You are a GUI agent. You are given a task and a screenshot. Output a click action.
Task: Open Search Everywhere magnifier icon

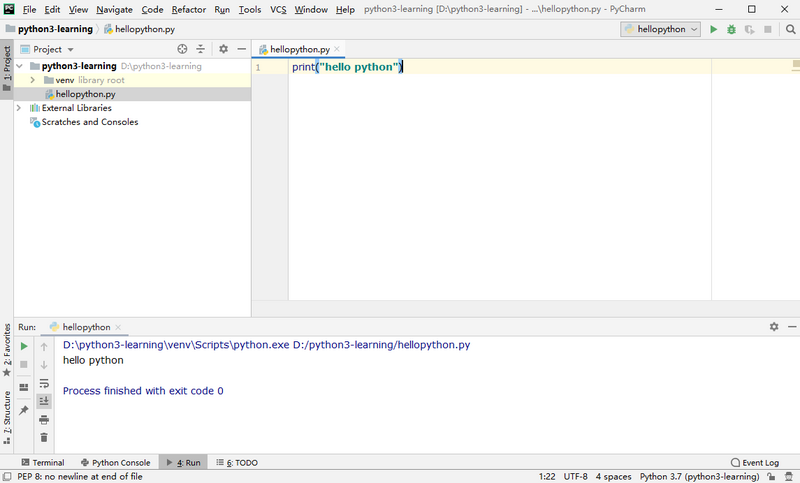tap(790, 30)
